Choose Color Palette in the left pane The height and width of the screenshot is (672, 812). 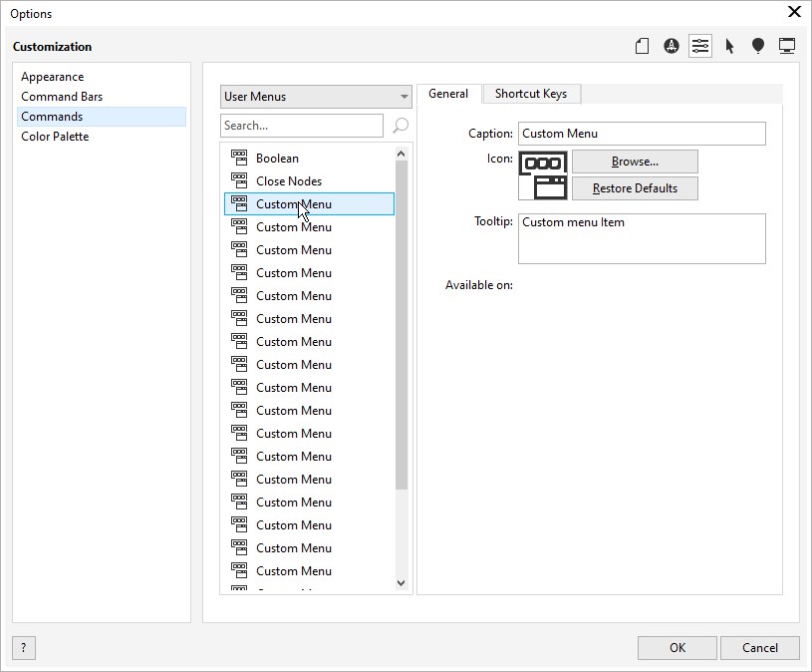(x=55, y=137)
